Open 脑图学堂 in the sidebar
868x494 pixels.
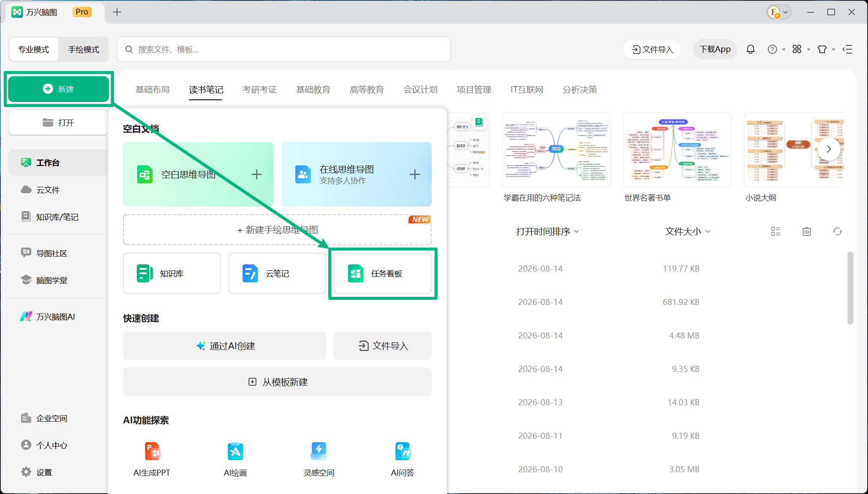58,280
